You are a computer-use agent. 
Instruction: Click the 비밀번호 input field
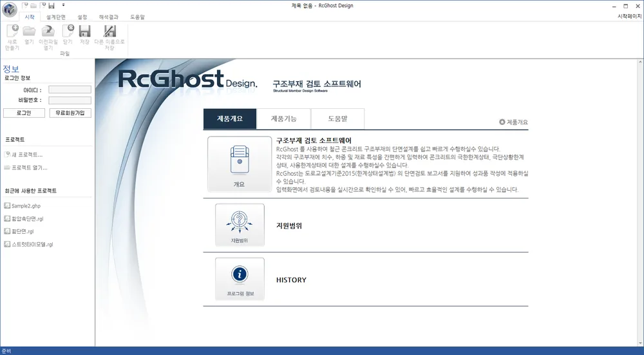pyautogui.click(x=70, y=101)
